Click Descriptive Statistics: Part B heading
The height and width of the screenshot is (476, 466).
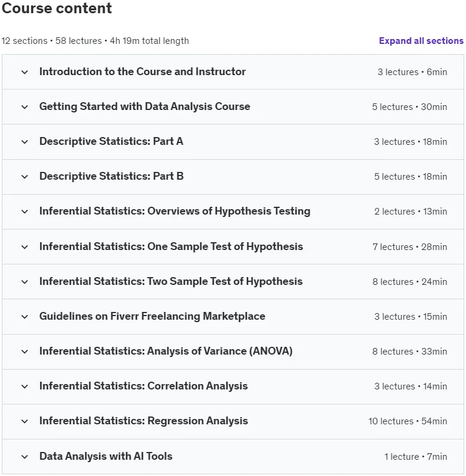coord(111,176)
